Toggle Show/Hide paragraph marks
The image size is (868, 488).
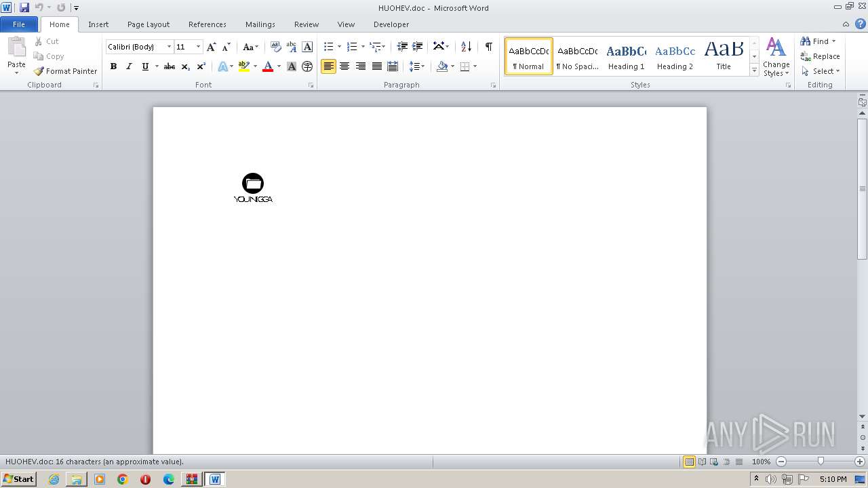488,47
